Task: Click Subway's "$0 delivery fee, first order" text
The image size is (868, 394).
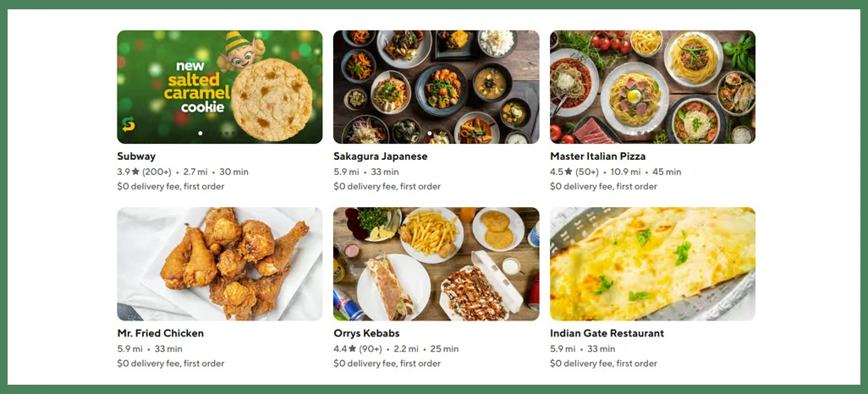Action: point(170,187)
